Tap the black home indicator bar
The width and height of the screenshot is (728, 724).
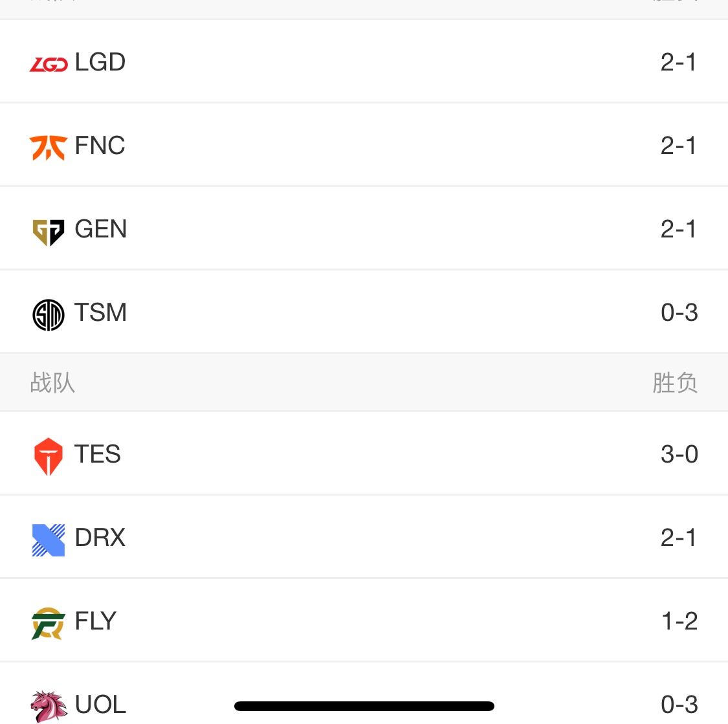(x=364, y=707)
